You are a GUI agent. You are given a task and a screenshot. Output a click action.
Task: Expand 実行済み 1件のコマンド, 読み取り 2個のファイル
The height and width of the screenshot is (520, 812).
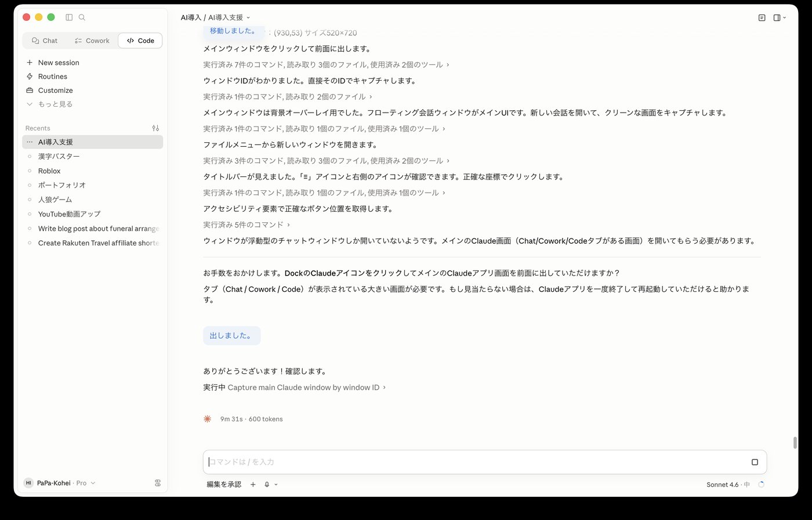point(288,97)
